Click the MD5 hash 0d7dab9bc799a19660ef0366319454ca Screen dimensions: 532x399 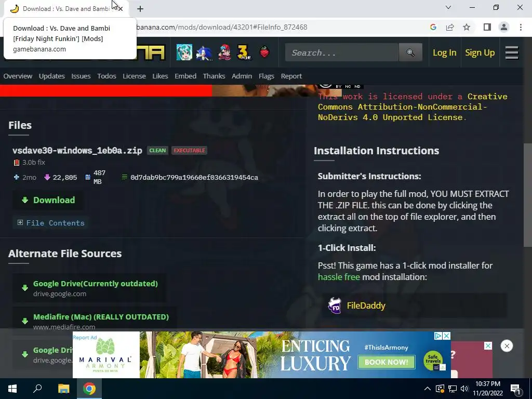(194, 178)
